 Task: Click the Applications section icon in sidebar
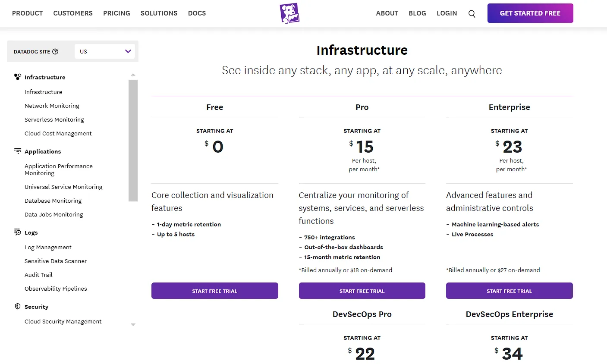point(18,151)
